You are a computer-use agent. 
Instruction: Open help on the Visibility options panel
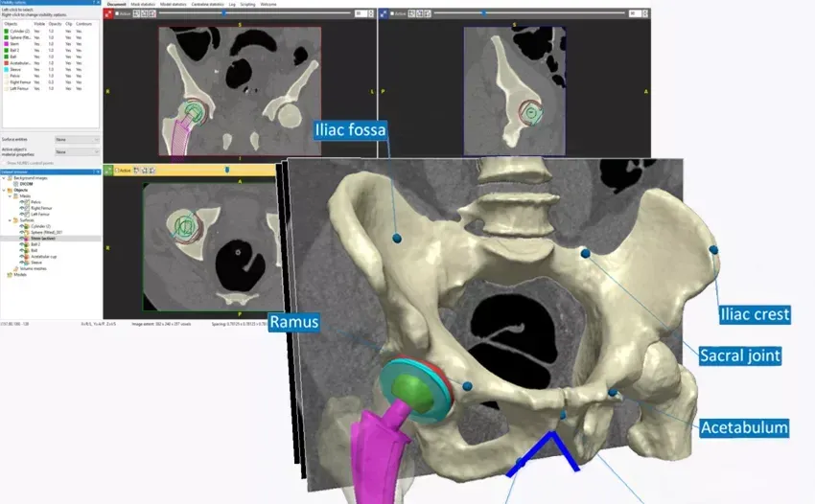click(94, 3)
